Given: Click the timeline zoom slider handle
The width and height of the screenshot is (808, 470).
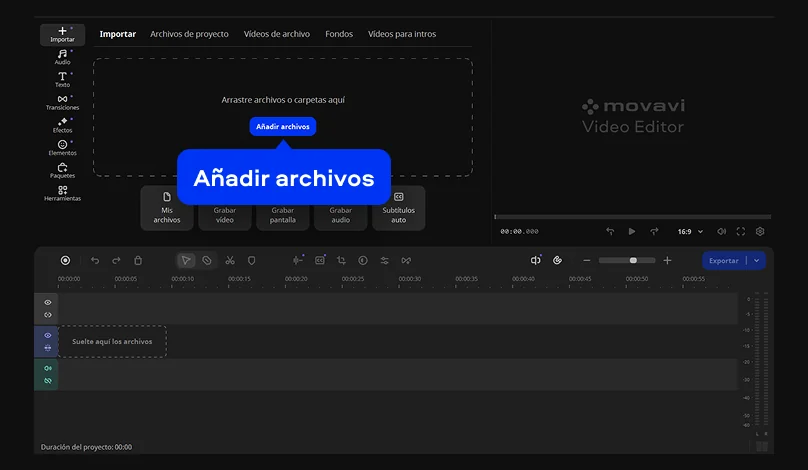Looking at the screenshot, I should 633,260.
